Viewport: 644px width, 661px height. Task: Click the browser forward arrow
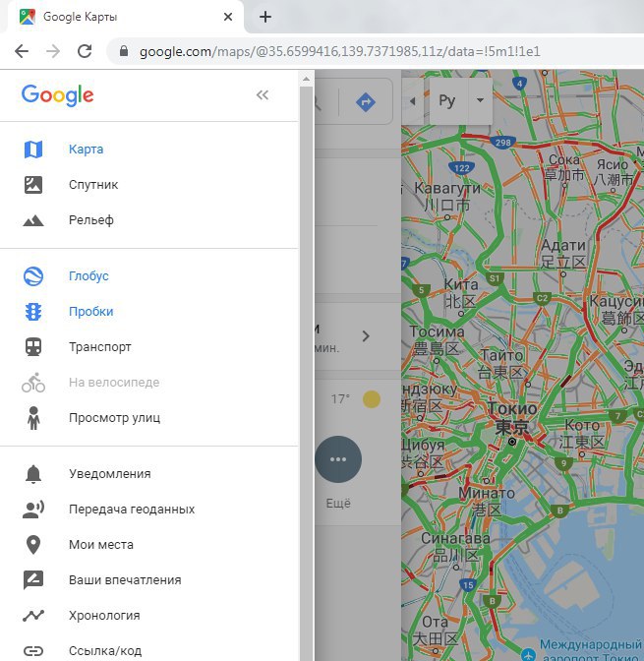[x=53, y=51]
